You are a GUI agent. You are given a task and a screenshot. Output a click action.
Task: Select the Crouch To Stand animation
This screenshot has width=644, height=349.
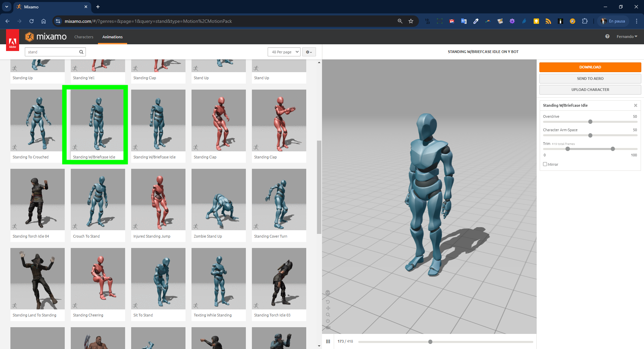pyautogui.click(x=98, y=205)
